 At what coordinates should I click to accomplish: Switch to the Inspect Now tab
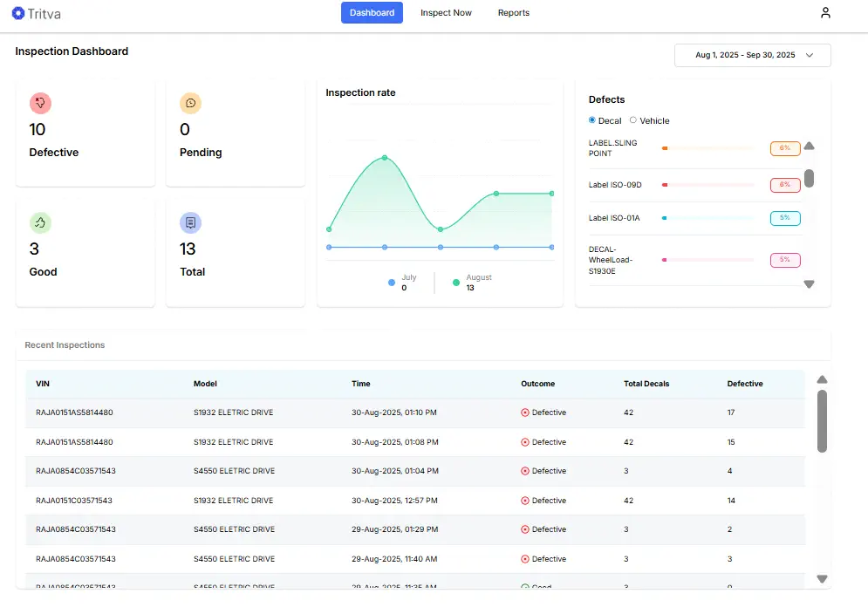446,12
